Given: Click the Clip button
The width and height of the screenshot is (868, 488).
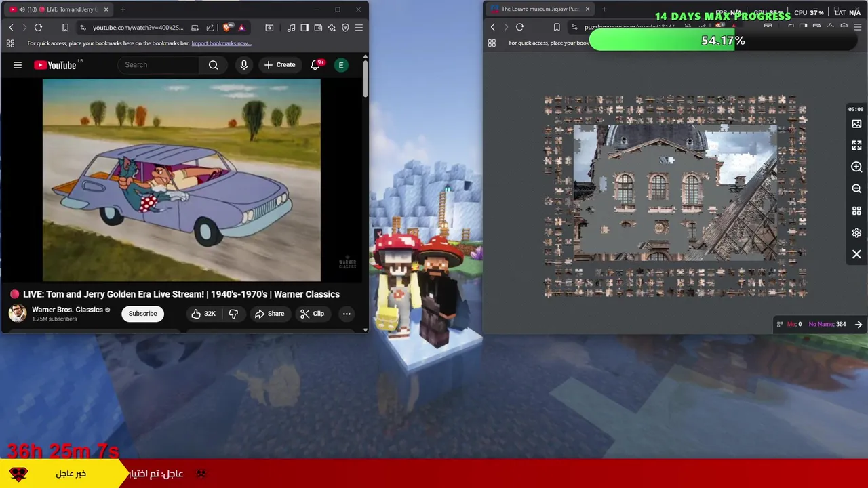Looking at the screenshot, I should (x=312, y=314).
